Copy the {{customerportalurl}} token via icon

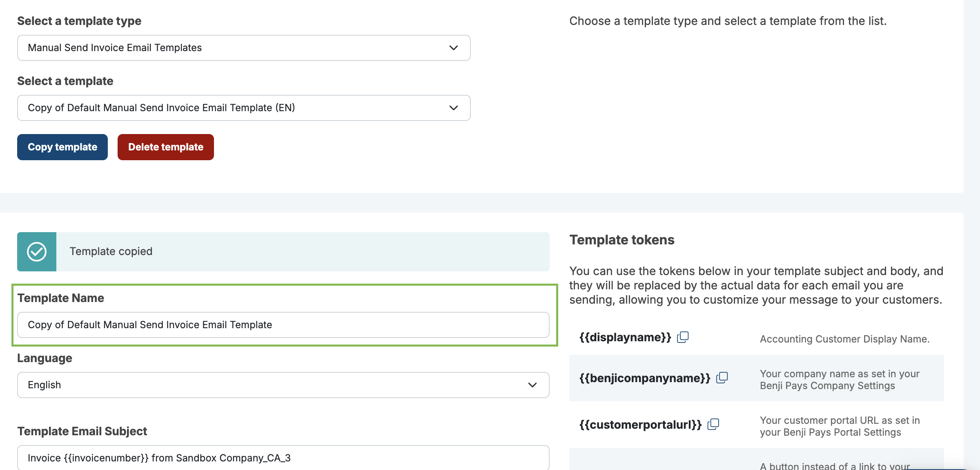713,424
